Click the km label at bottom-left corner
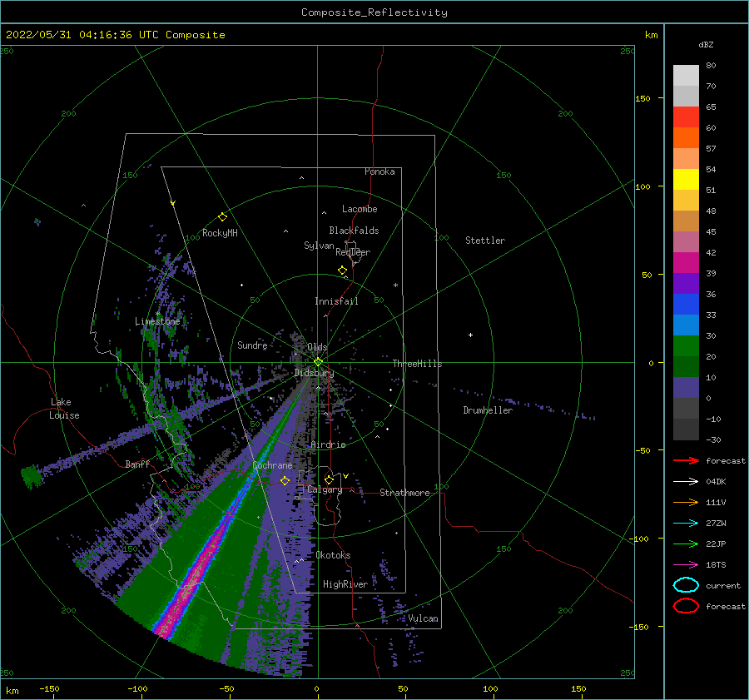 click(12, 691)
